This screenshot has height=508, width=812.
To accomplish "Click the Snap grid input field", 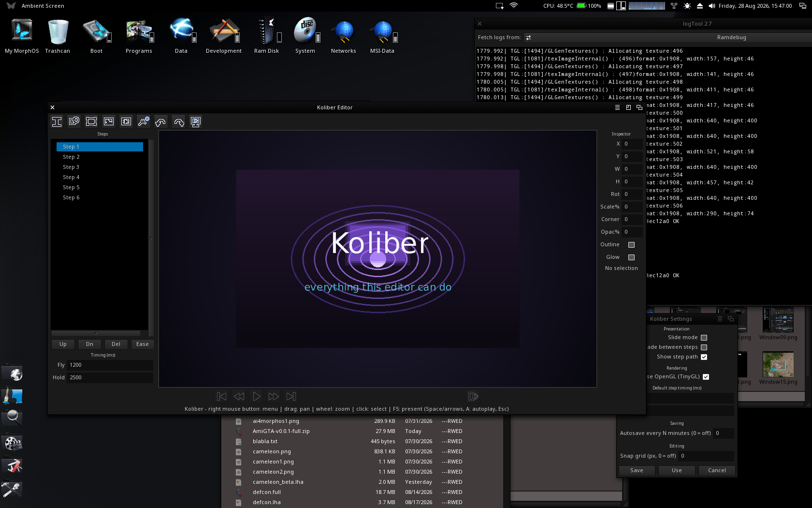I will tap(706, 456).
